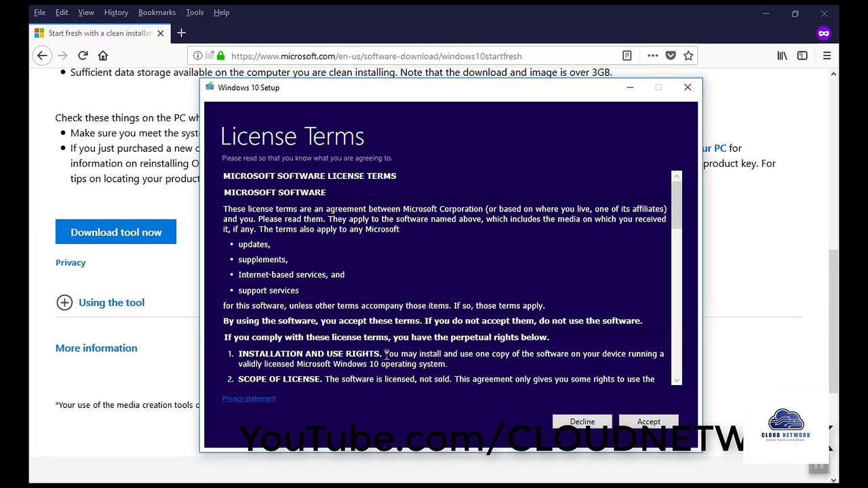Open the Bookmarks menu

coord(157,12)
